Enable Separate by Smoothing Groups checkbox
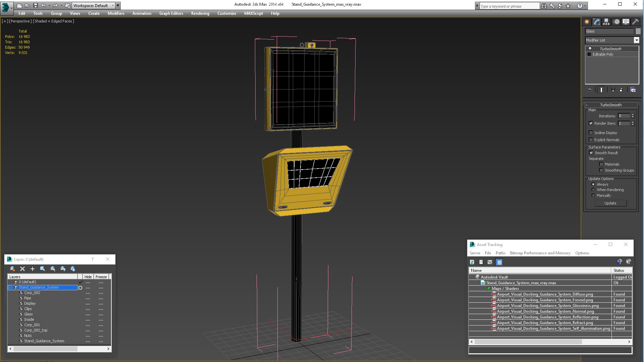Viewport: 644px width, 362px height. pos(601,170)
